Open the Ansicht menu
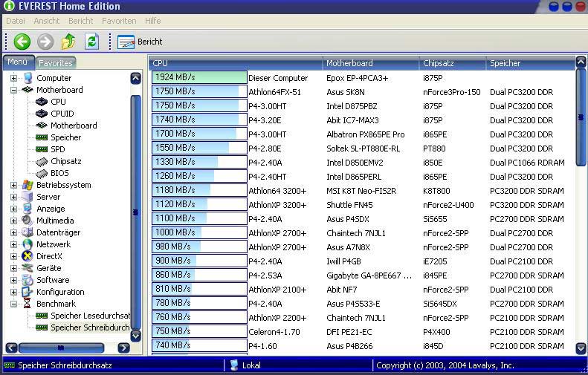Image resolution: width=588 pixels, height=375 pixels. coord(47,21)
